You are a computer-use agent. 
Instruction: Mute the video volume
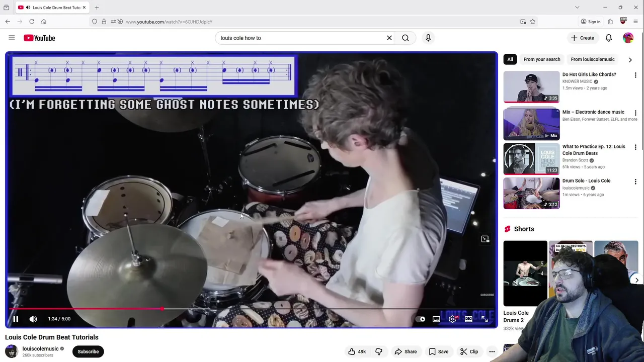point(33,319)
